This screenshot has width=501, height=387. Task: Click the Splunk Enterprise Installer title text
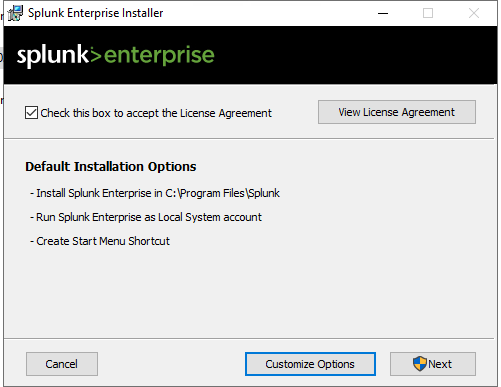click(95, 13)
